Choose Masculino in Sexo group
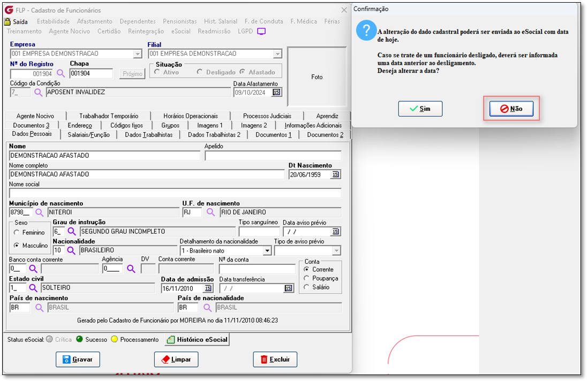This screenshot has width=588, height=382. point(17,245)
